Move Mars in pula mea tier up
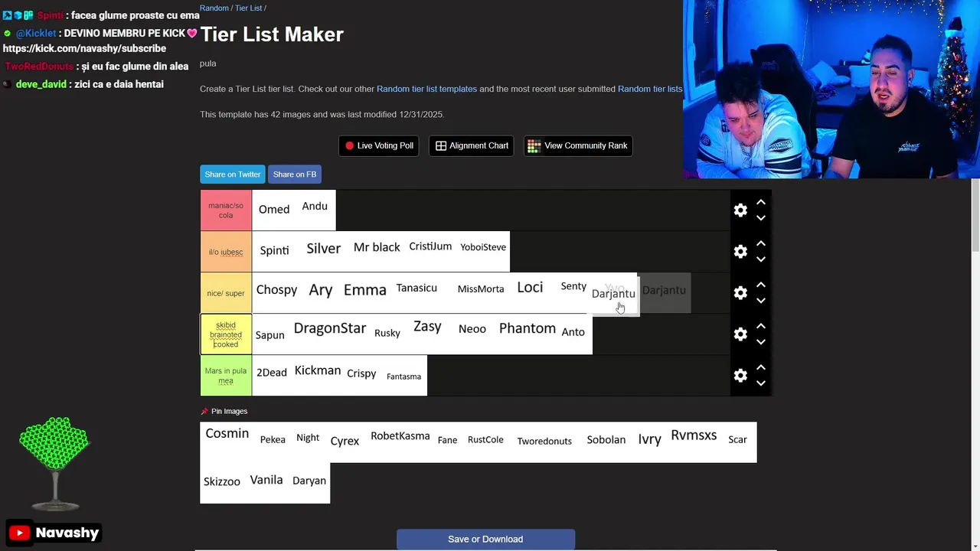This screenshot has width=980, height=551. (761, 368)
